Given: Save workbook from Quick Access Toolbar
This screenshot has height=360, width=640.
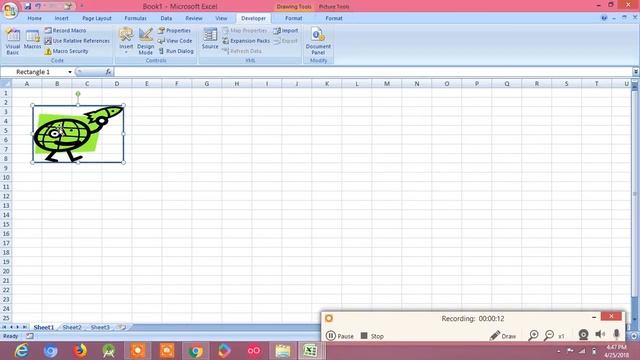Looking at the screenshot, I should pos(27,6).
